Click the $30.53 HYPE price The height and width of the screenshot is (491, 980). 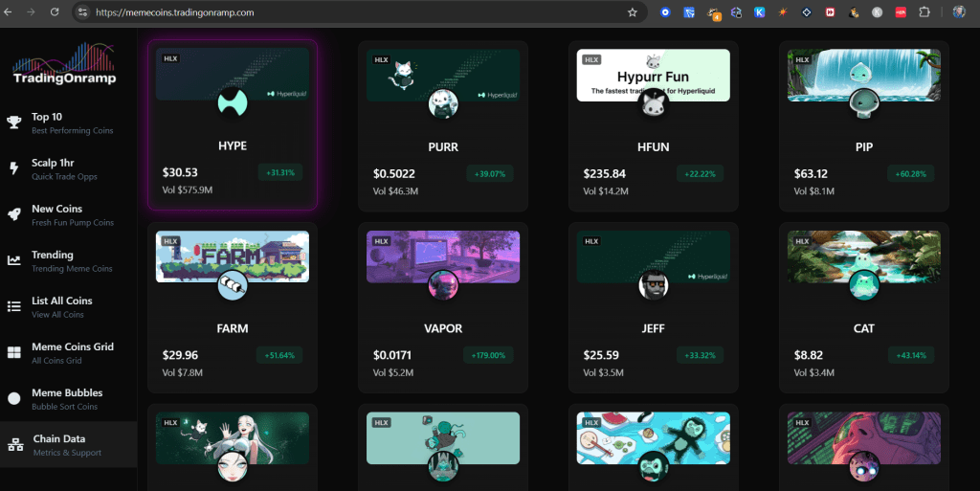coord(180,172)
